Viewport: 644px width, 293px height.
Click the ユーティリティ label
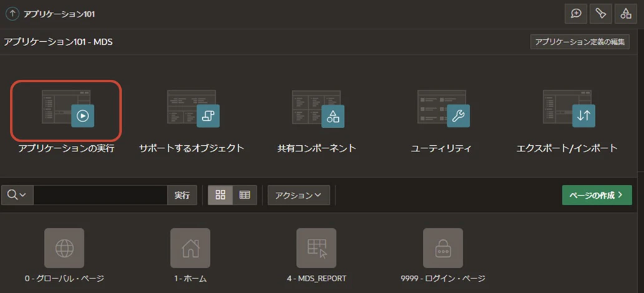pos(441,148)
